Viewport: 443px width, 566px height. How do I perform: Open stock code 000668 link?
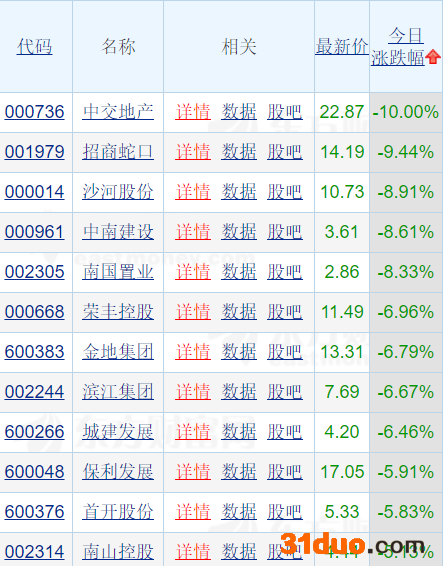click(x=35, y=312)
